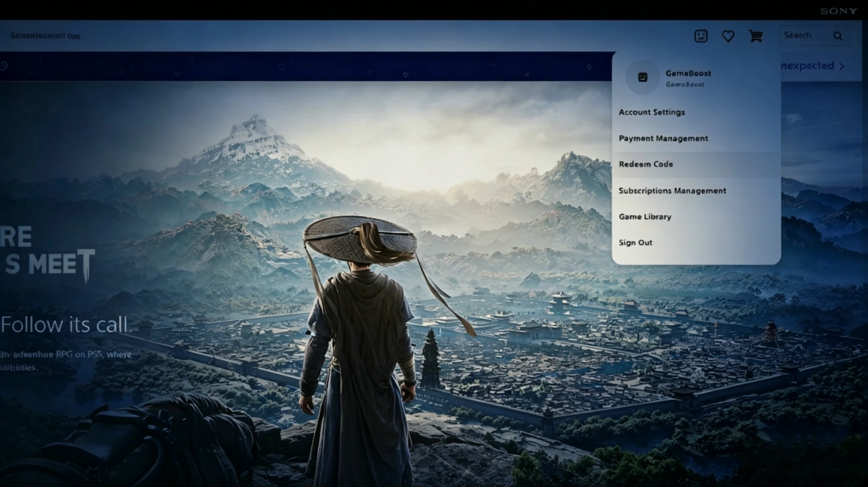Open Subscriptions Management
The image size is (868, 487).
672,191
